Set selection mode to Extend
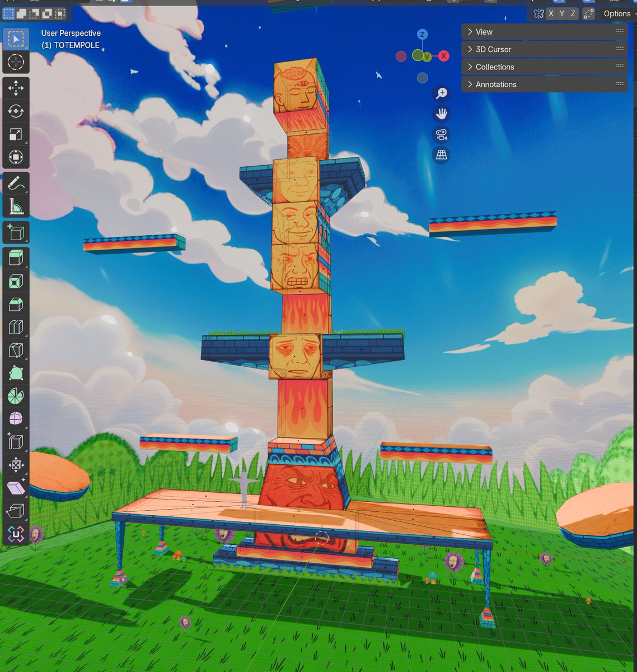Viewport: 637px width, 672px height. (x=21, y=13)
